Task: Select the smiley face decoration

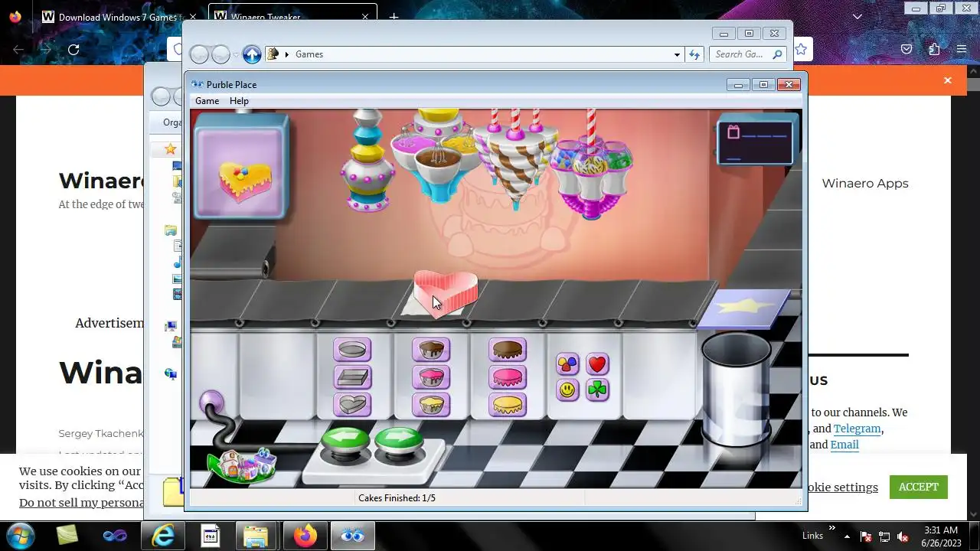Action: click(x=567, y=390)
